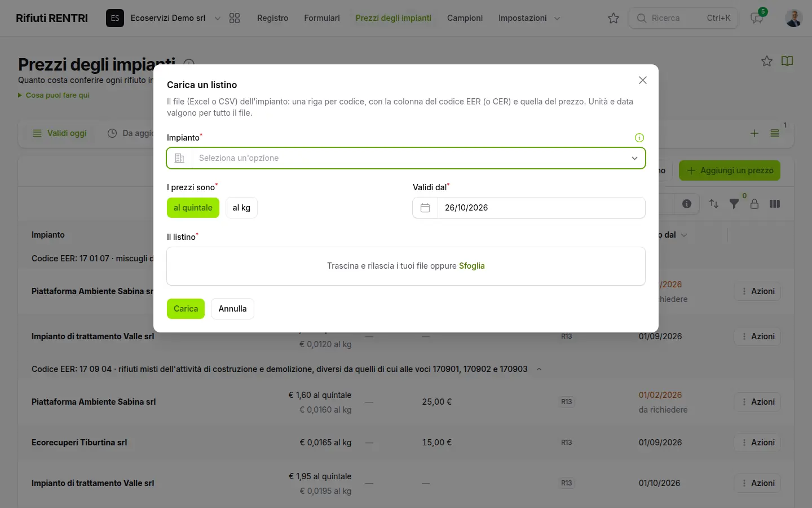Collapse the Codice EER 17 09 04 group
This screenshot has height=508, width=812.
pyautogui.click(x=539, y=369)
